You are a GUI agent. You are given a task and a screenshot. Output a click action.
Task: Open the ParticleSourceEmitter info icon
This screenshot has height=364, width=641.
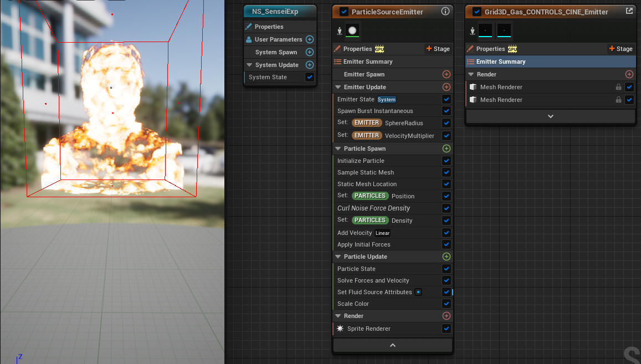pyautogui.click(x=445, y=11)
